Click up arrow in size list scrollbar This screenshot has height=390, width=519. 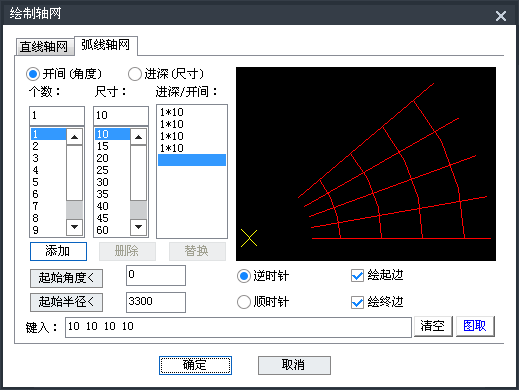[138, 137]
